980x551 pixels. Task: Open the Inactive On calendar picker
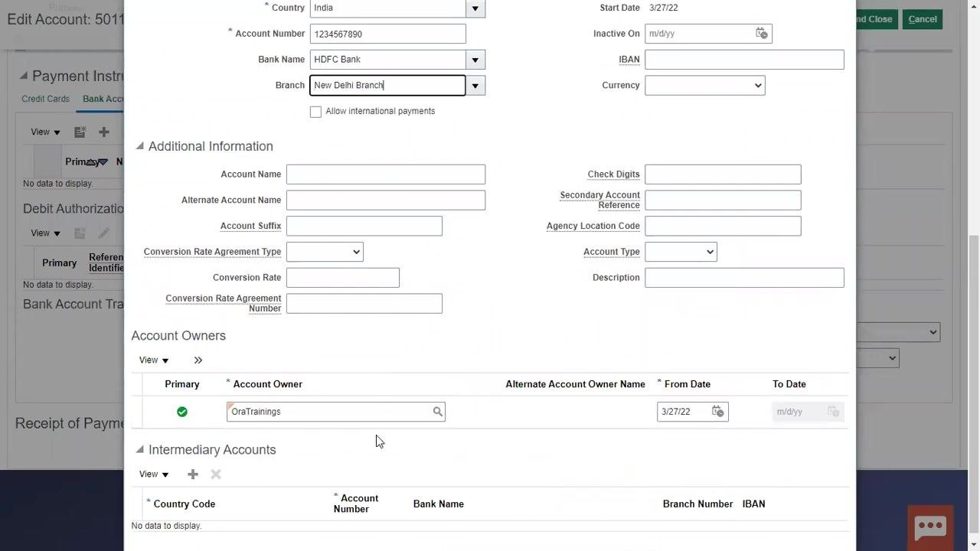[x=761, y=33]
